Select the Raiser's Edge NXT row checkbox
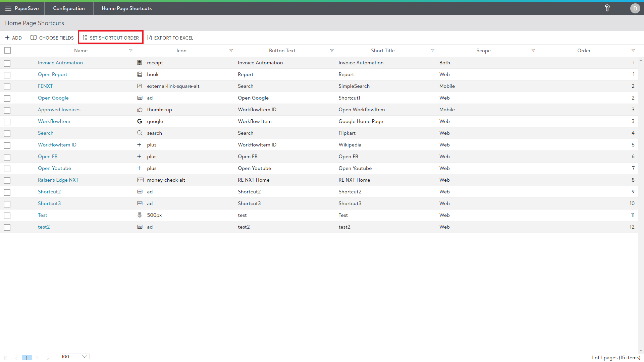This screenshot has width=644, height=362. point(7,180)
